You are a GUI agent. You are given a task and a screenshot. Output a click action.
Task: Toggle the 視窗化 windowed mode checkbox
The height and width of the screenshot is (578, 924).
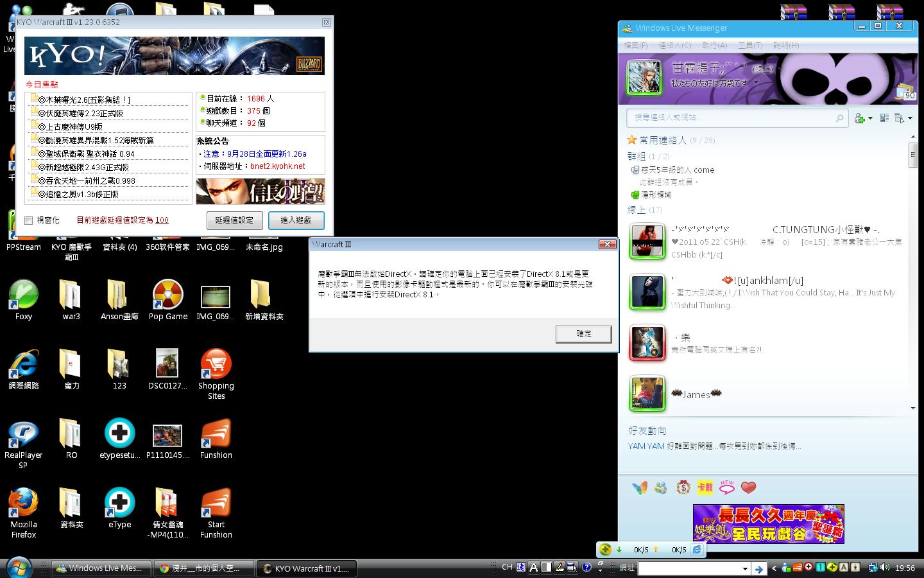29,220
